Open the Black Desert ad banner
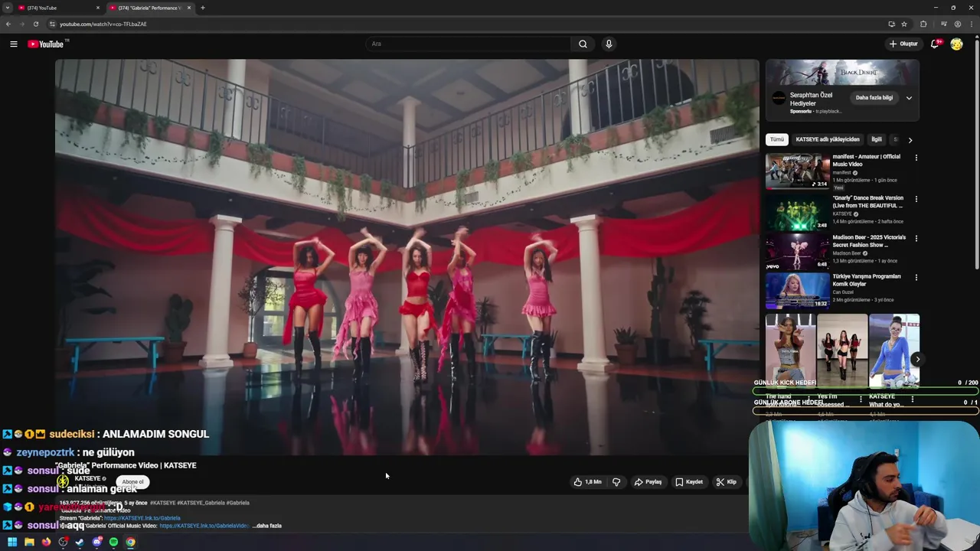This screenshot has width=980, height=551. (842, 73)
